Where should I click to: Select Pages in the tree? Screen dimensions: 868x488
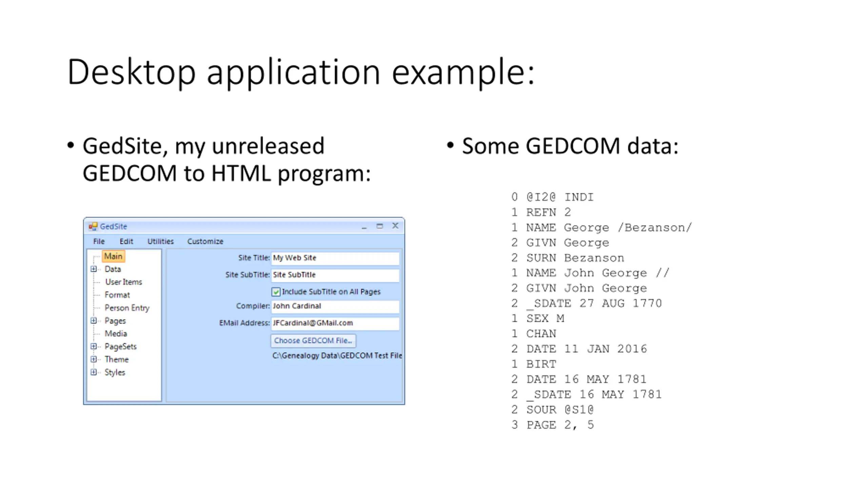[x=115, y=321]
